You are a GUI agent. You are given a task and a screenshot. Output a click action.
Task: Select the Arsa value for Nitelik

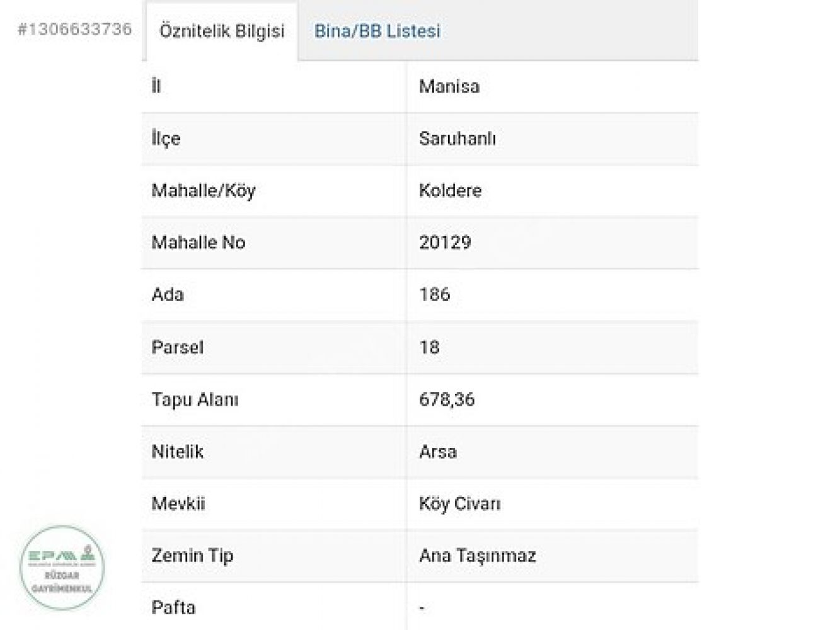click(437, 452)
